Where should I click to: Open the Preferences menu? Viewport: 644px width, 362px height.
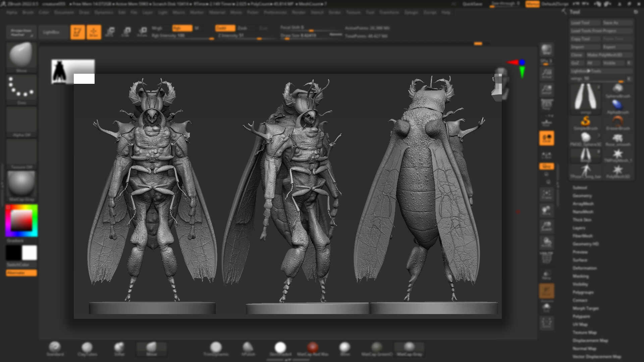pyautogui.click(x=275, y=12)
